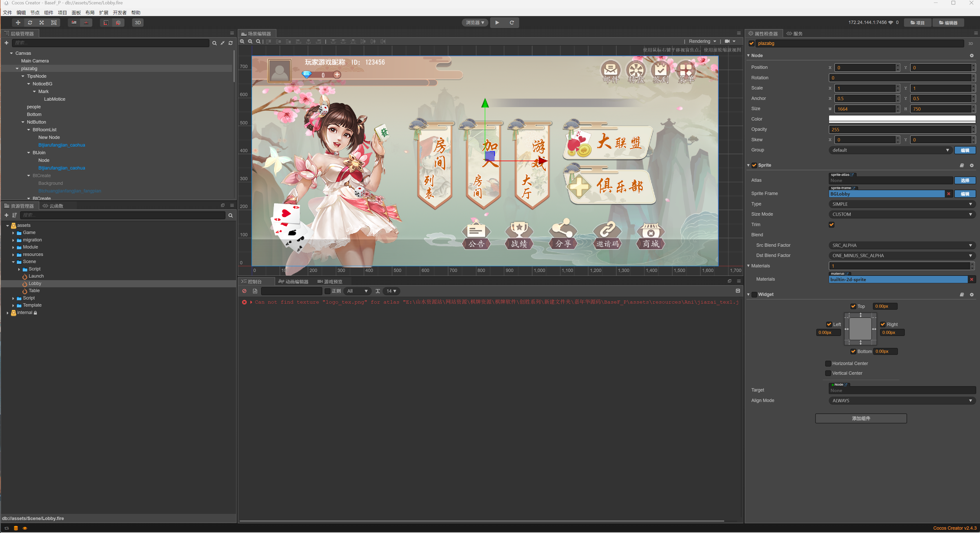Screen dimensions: 980x533
Task: Select the Move transform tool
Action: (18, 22)
